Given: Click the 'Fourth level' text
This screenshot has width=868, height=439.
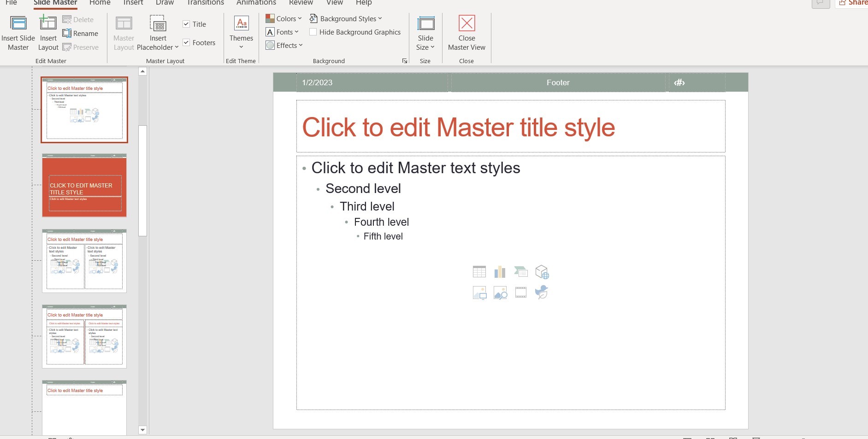Looking at the screenshot, I should pyautogui.click(x=381, y=222).
